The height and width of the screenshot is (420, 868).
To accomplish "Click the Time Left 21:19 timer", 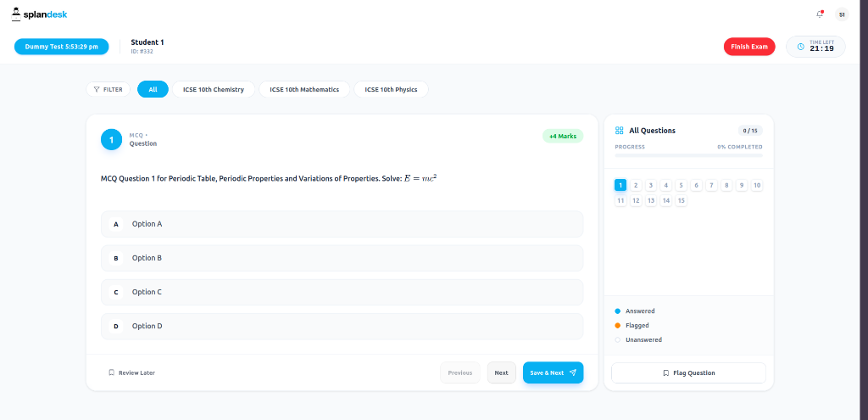I will [815, 47].
